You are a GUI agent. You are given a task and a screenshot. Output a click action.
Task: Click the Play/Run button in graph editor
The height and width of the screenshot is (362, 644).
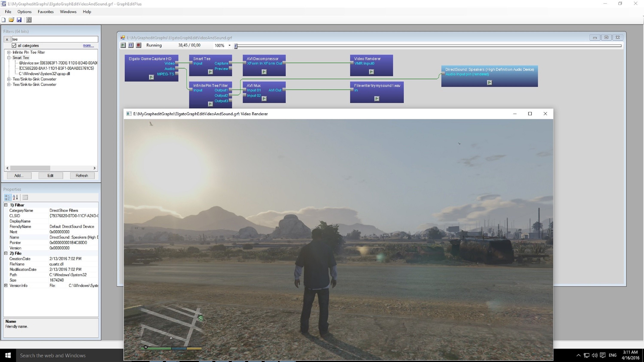pyautogui.click(x=123, y=45)
